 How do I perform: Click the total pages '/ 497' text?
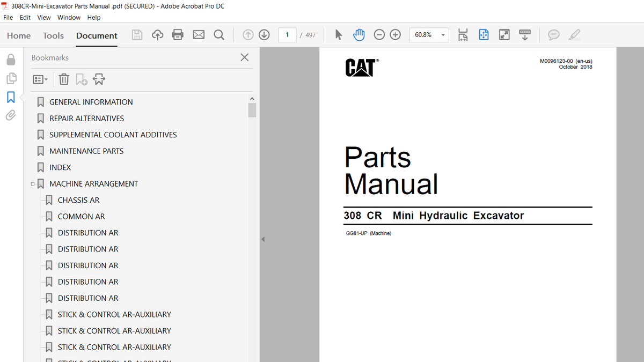click(x=308, y=35)
